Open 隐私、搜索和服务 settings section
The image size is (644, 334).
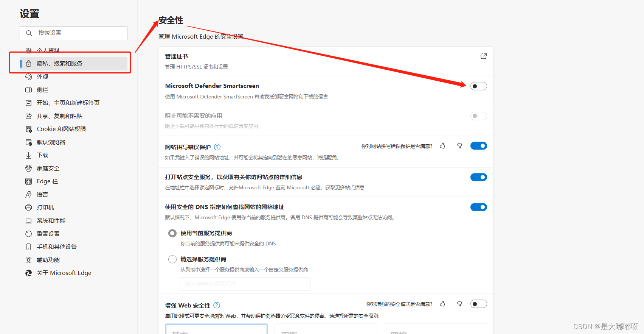[x=73, y=64]
